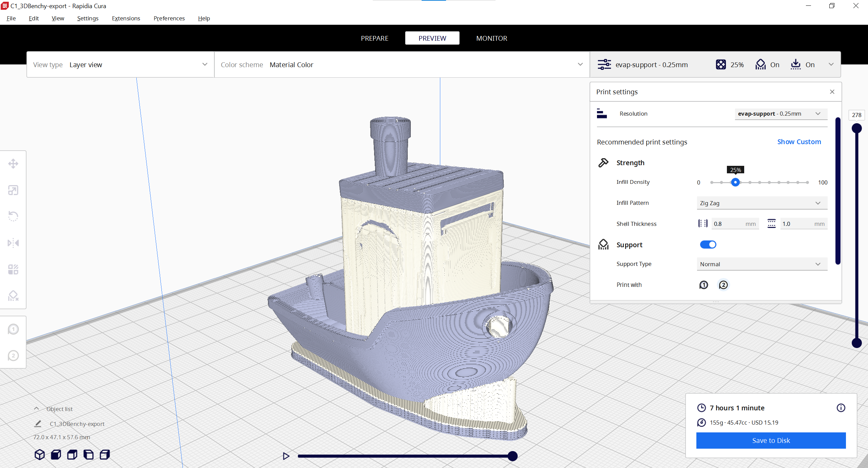Viewport: 868px width, 468px height.
Task: Open the Extensions menu
Action: 126,18
